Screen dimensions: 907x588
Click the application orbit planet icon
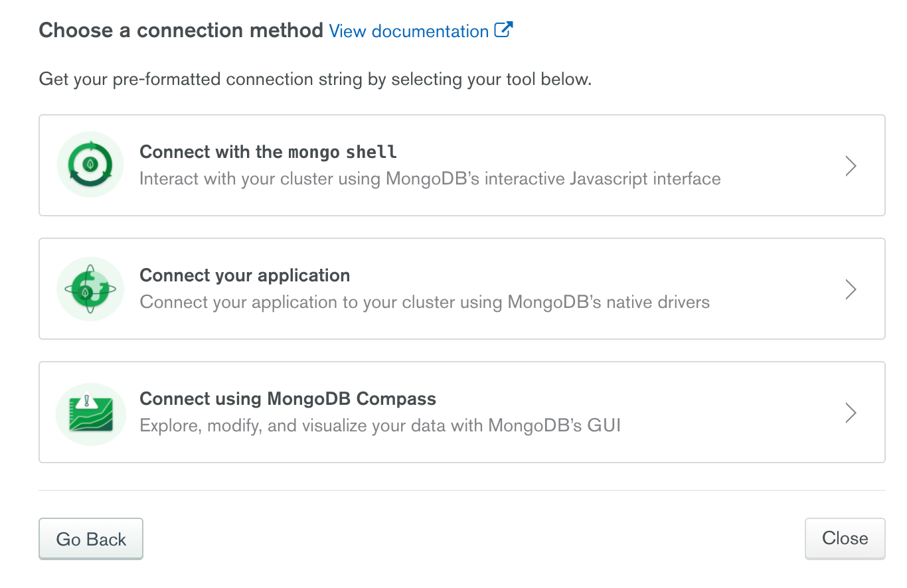pyautogui.click(x=90, y=289)
